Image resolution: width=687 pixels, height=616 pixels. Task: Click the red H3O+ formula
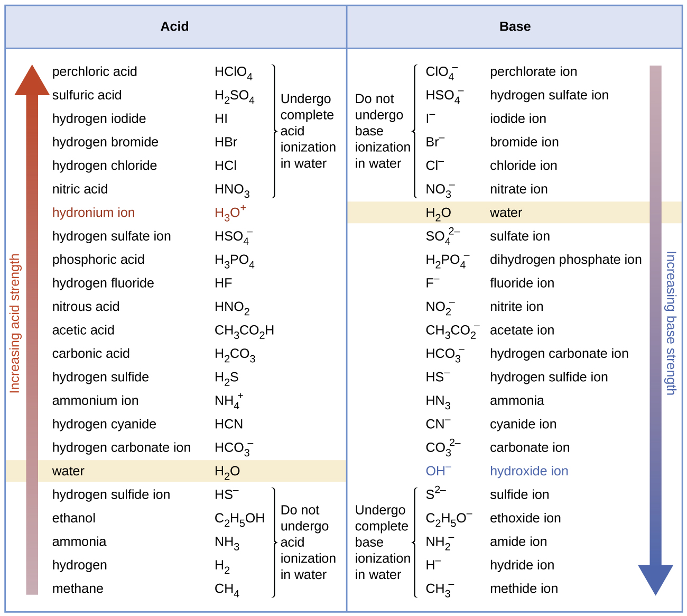tap(230, 213)
